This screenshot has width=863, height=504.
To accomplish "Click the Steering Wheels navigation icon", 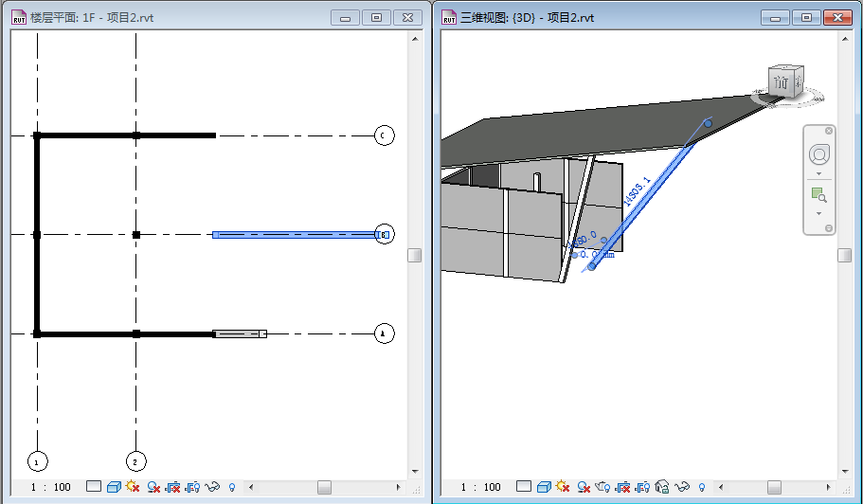I will pyautogui.click(x=819, y=154).
